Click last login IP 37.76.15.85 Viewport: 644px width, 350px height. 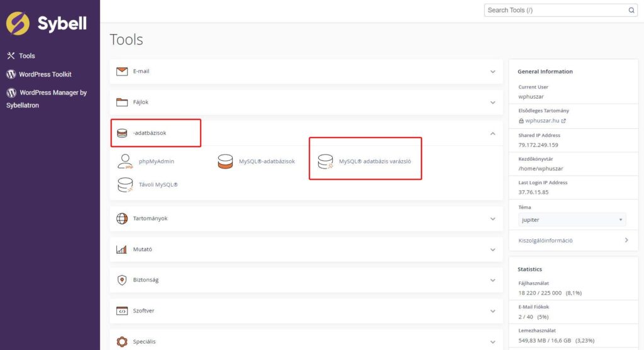(x=533, y=192)
